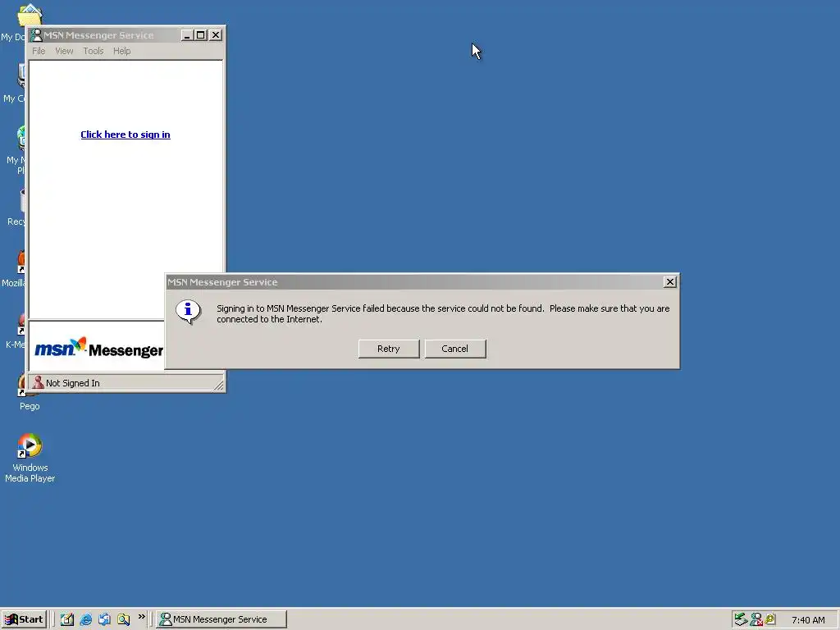
Task: Expand the quick launch overflow chevron
Action: pos(141,617)
